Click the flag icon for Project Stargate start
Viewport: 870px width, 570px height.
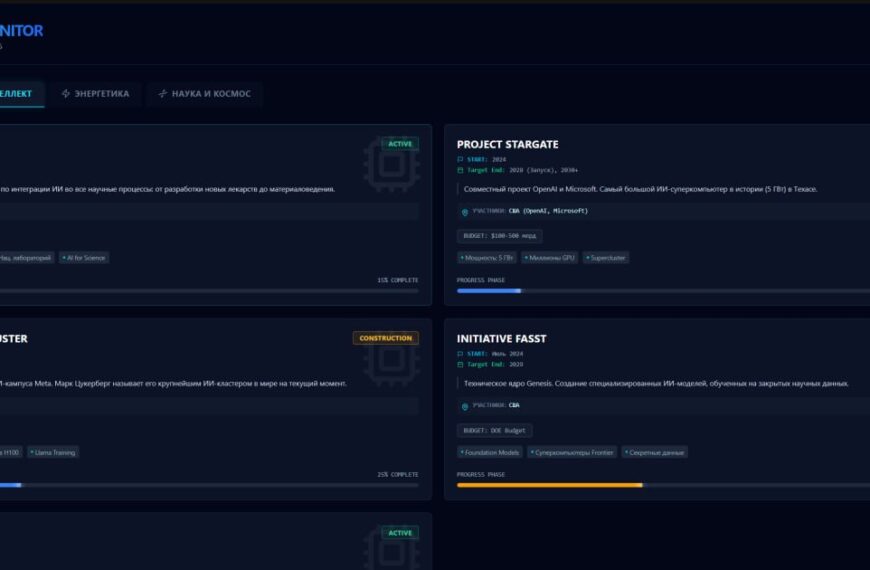(x=460, y=159)
